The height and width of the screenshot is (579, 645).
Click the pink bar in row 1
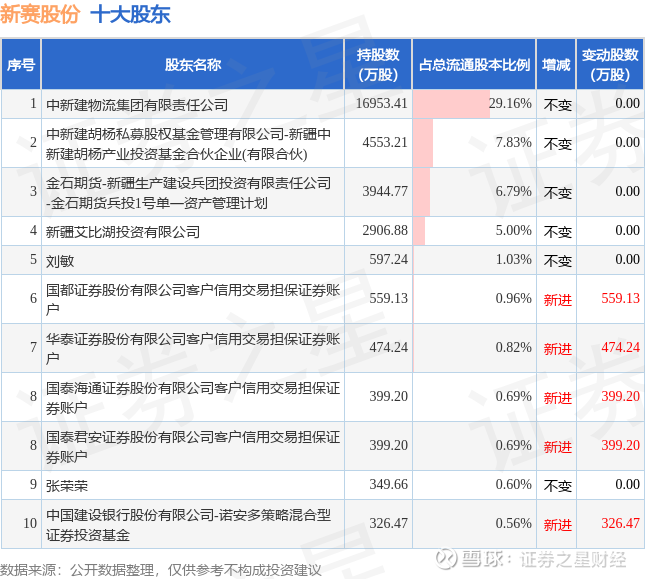click(451, 104)
